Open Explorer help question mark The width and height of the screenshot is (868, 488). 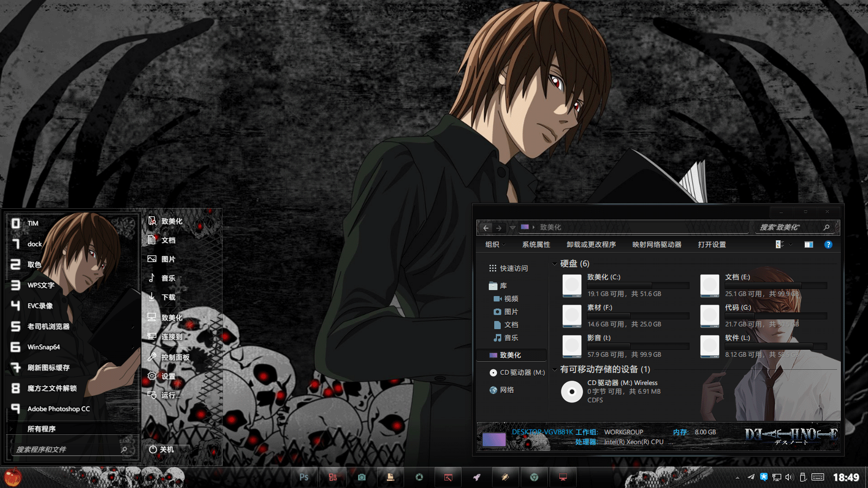click(828, 245)
